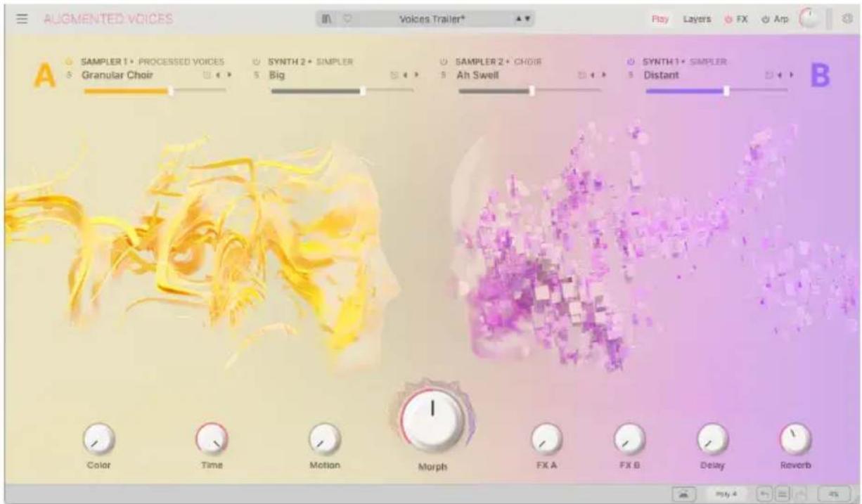This screenshot has width=862, height=504.
Task: Solo the Distant synth layer
Action: click(x=631, y=75)
